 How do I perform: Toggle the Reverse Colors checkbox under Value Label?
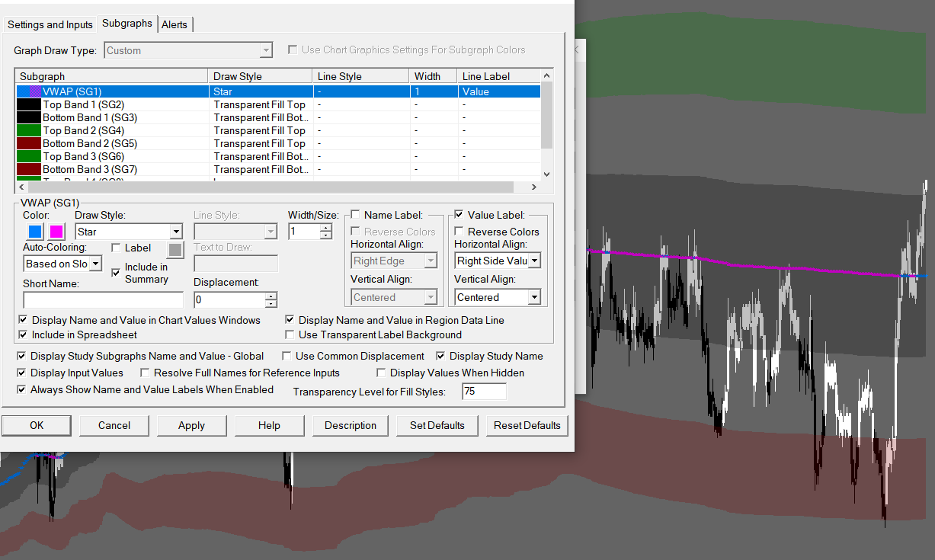click(x=459, y=232)
